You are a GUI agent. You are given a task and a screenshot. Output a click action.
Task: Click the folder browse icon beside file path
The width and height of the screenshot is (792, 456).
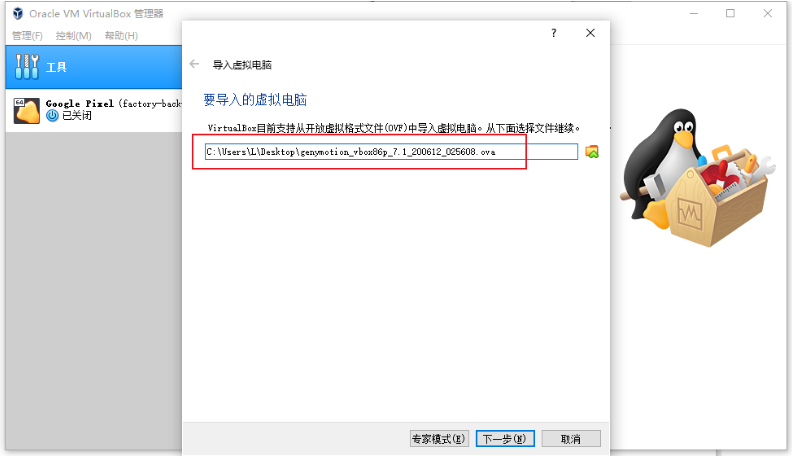591,151
